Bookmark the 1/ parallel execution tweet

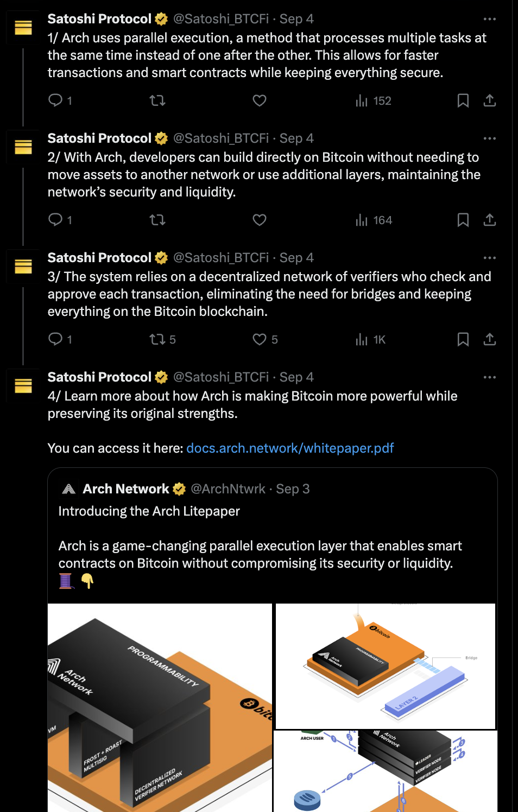pos(463,100)
